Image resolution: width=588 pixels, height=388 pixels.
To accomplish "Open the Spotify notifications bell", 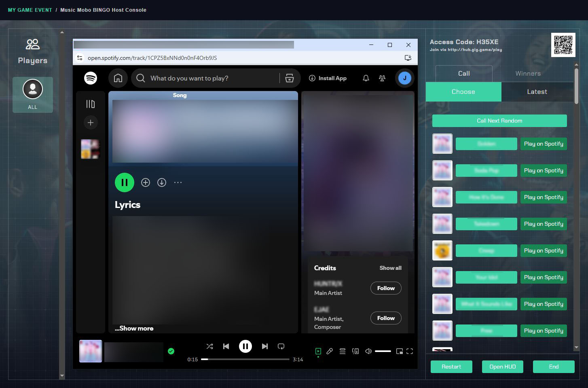I will pos(366,78).
